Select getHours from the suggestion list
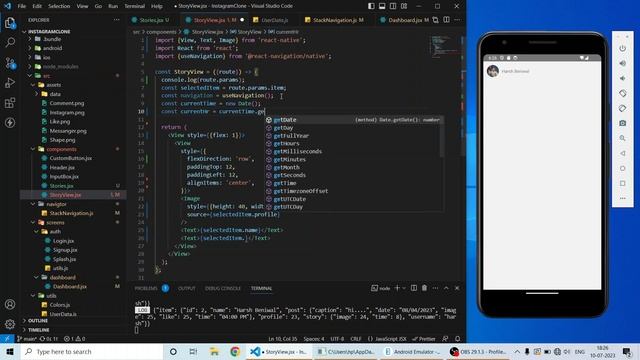Screen dimensions: 640x360 (x=286, y=144)
